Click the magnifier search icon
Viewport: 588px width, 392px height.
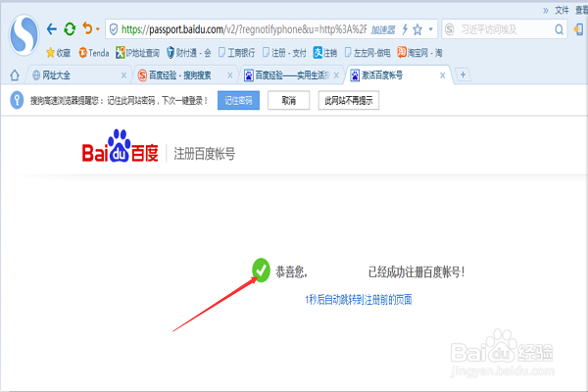[x=559, y=29]
